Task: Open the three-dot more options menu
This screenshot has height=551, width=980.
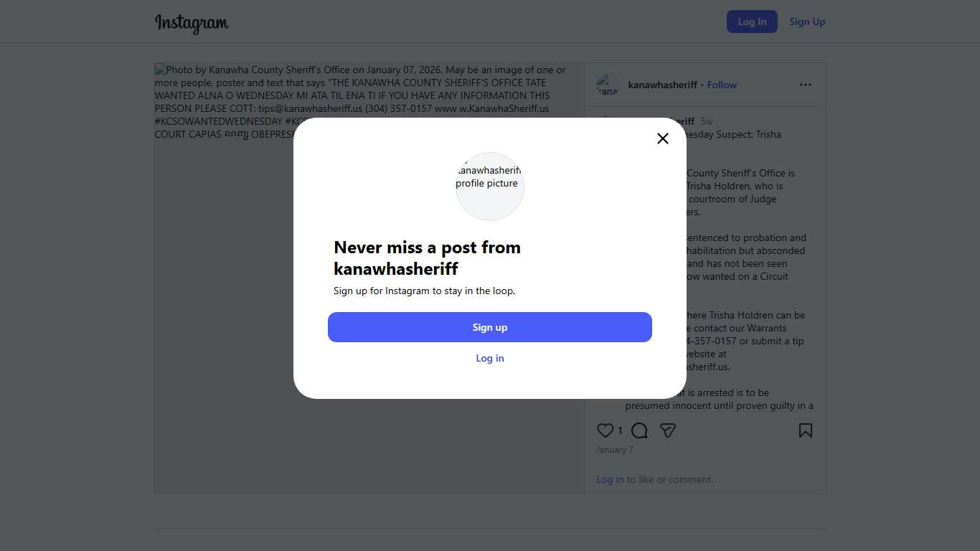Action: [x=806, y=85]
